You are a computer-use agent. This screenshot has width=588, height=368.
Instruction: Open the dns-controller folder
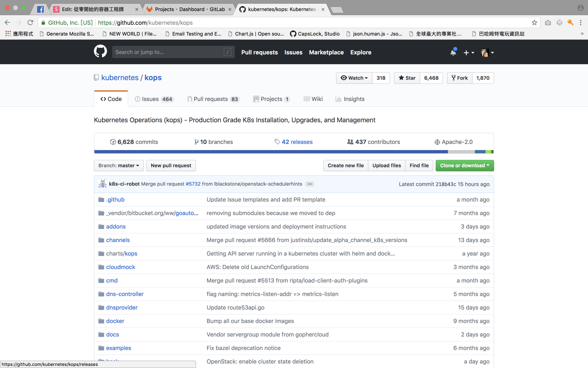pos(125,294)
